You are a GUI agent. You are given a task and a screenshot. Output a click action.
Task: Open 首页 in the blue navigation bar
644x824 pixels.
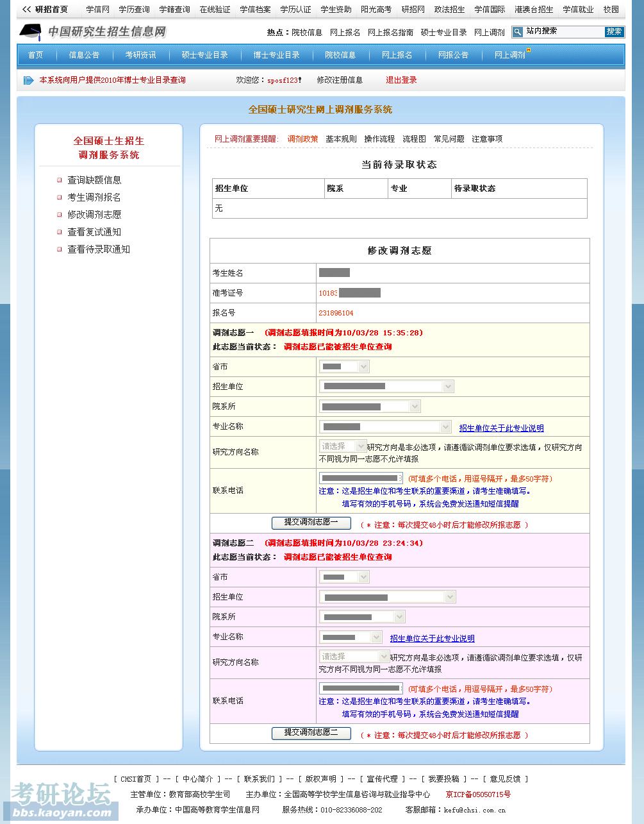point(36,55)
